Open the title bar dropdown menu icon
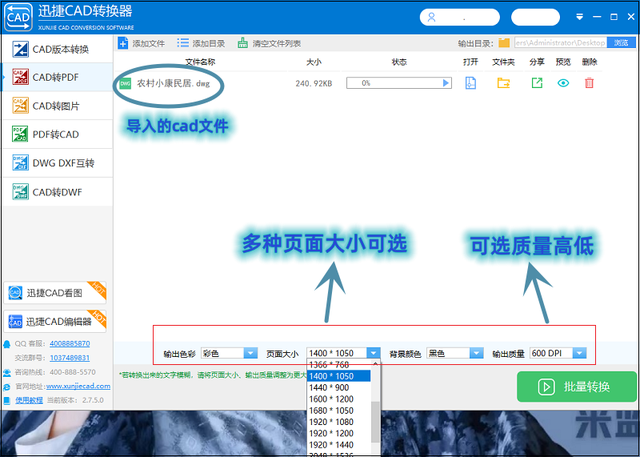The image size is (640, 457). click(579, 17)
